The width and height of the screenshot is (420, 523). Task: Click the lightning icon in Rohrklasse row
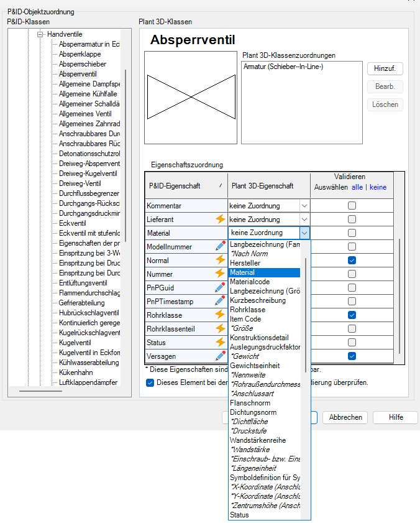(x=221, y=315)
